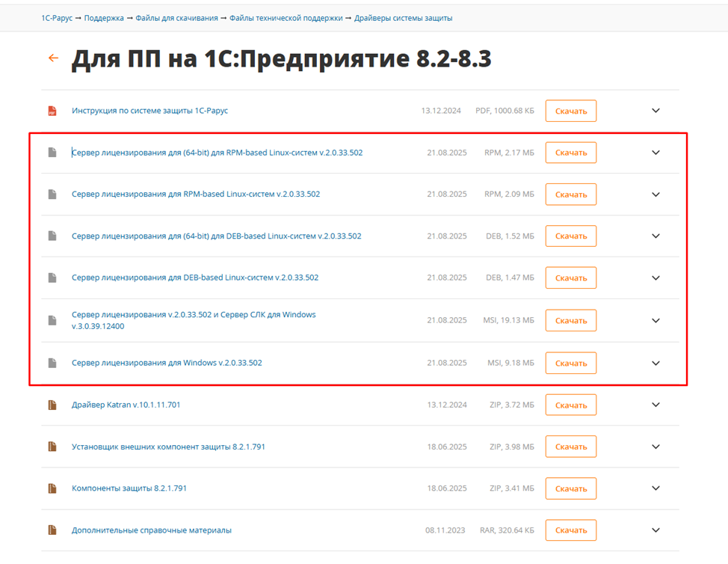Click Скачать for RPM 2.09 МБ file
The height and width of the screenshot is (564, 728).
pos(571,194)
